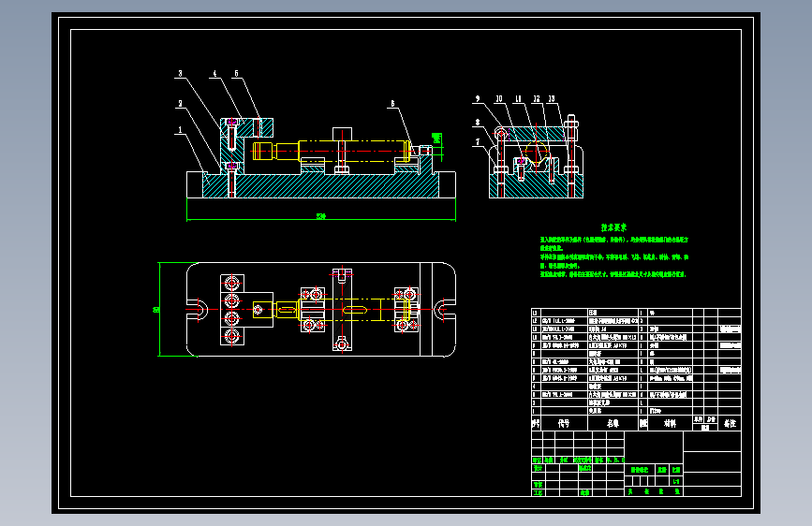Click the right U-slot of the base plate
Screen dimensions: 812x526
[445, 310]
